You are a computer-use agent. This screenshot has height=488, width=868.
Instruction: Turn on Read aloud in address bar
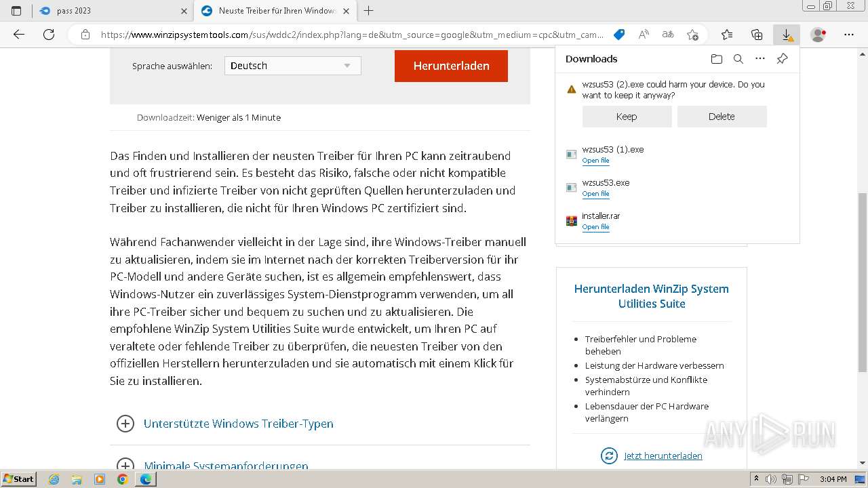pyautogui.click(x=644, y=35)
